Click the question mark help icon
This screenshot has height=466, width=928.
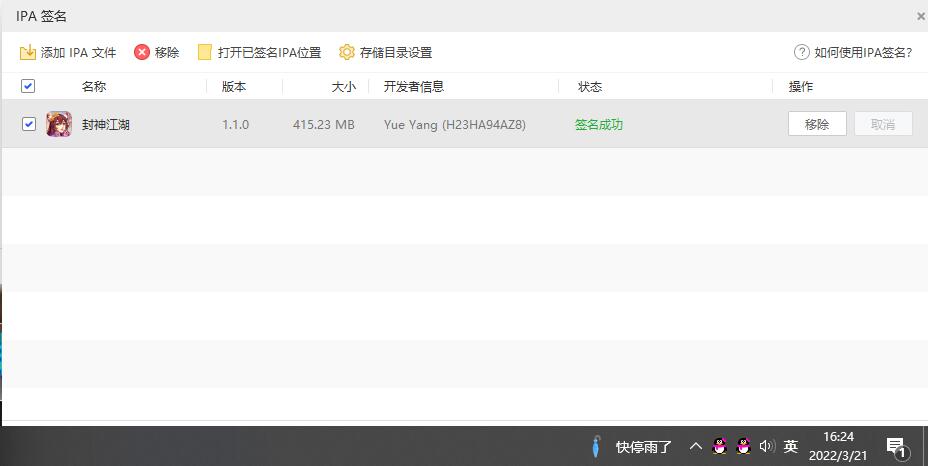[x=801, y=52]
